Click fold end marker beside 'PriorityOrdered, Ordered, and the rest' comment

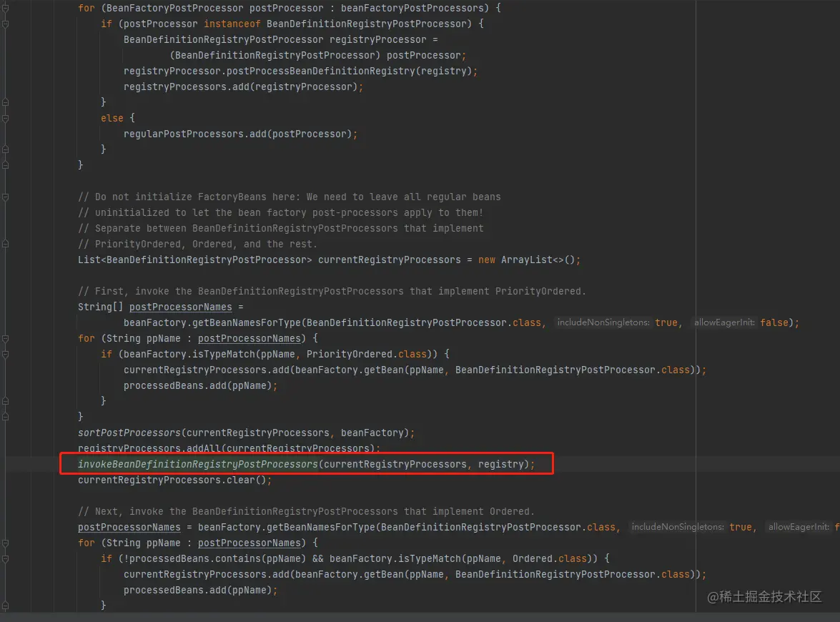click(x=5, y=245)
